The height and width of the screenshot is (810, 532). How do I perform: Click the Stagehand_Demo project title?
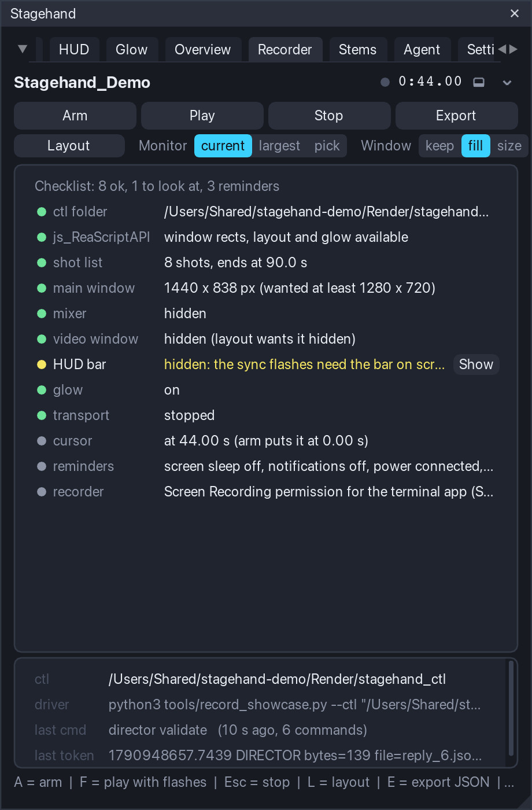[x=82, y=83]
